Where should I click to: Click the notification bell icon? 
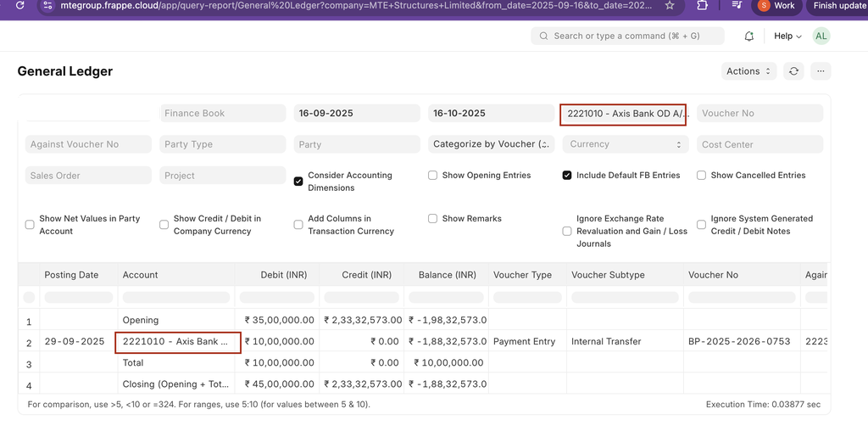click(x=748, y=36)
